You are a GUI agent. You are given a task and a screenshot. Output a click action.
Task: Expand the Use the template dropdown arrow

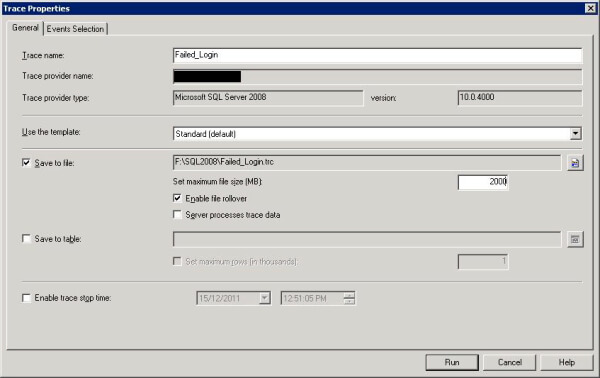[575, 134]
